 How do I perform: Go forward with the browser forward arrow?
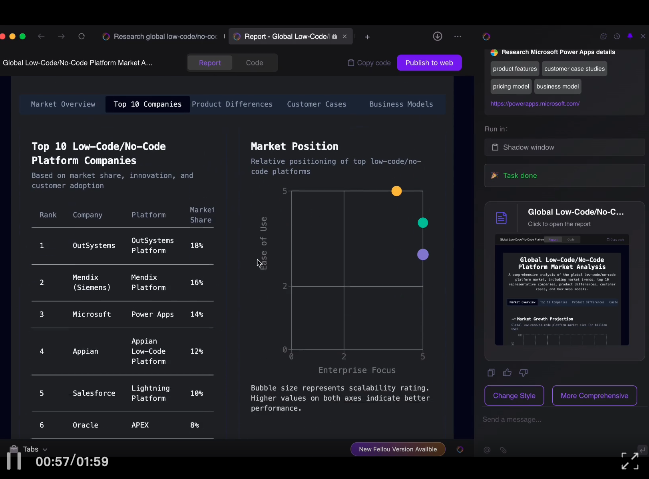click(x=61, y=36)
